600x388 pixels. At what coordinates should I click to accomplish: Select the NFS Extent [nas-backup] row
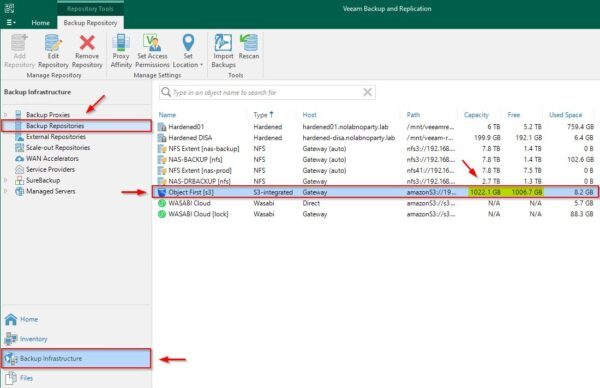pyautogui.click(x=376, y=148)
